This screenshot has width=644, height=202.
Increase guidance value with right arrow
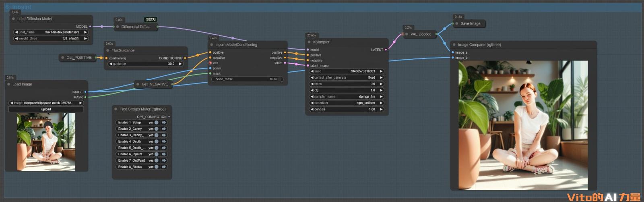(x=180, y=64)
